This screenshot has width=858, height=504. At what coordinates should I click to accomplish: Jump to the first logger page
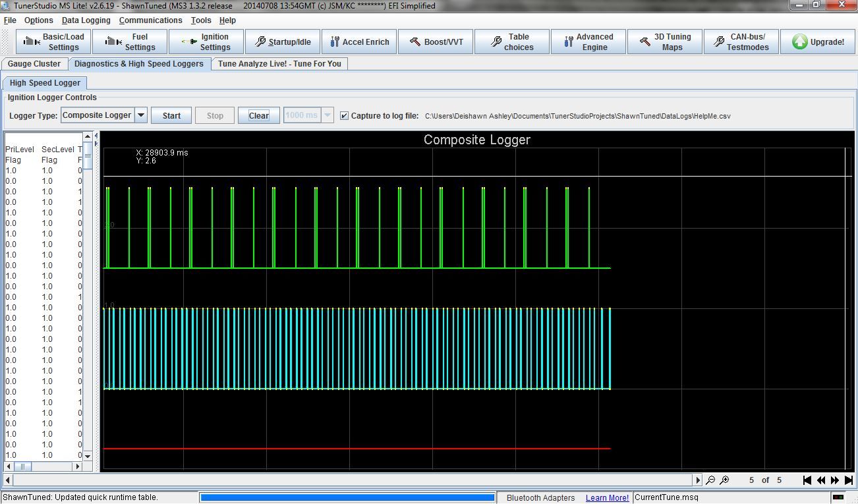pos(807,480)
